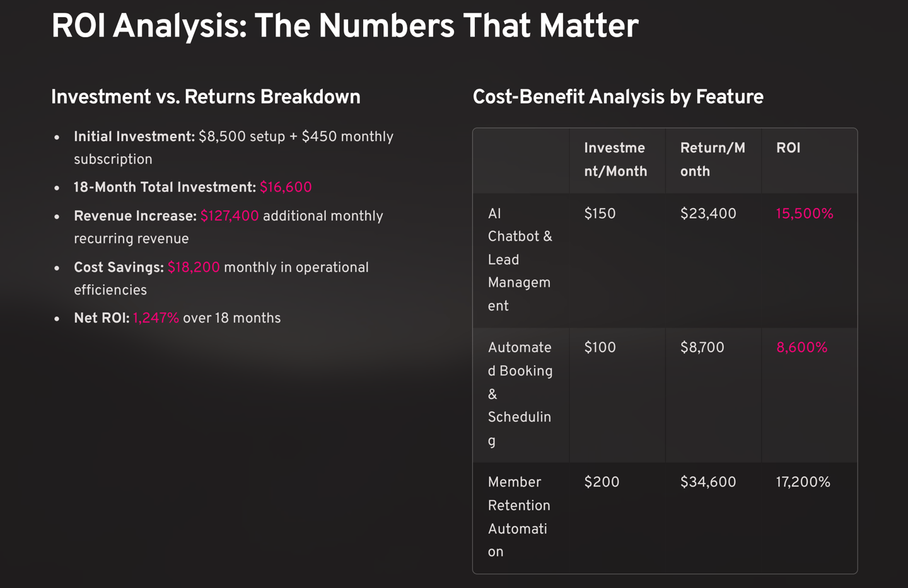Click the "ROI" column header in table
The height and width of the screenshot is (588, 908).
point(788,148)
